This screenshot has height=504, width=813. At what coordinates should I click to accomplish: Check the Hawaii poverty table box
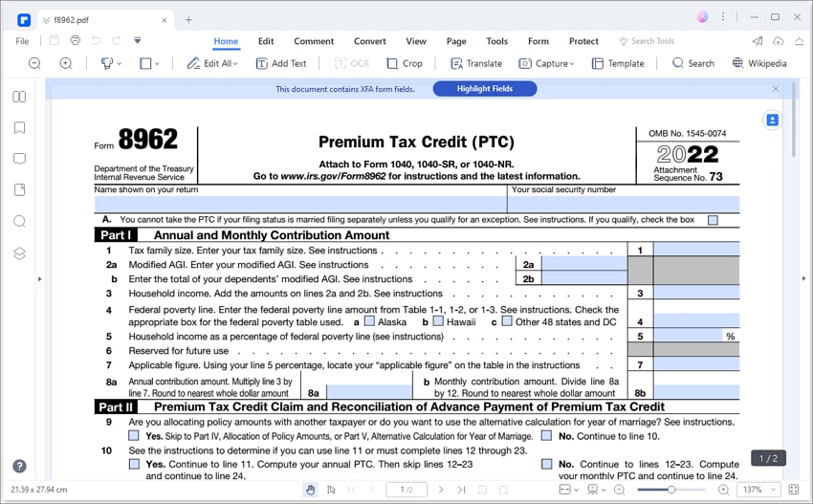438,321
